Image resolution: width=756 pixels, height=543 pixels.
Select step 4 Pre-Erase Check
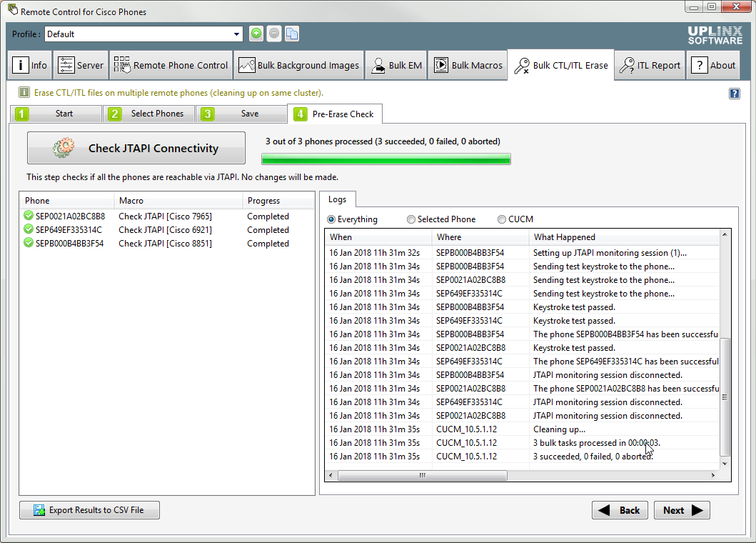click(x=335, y=114)
